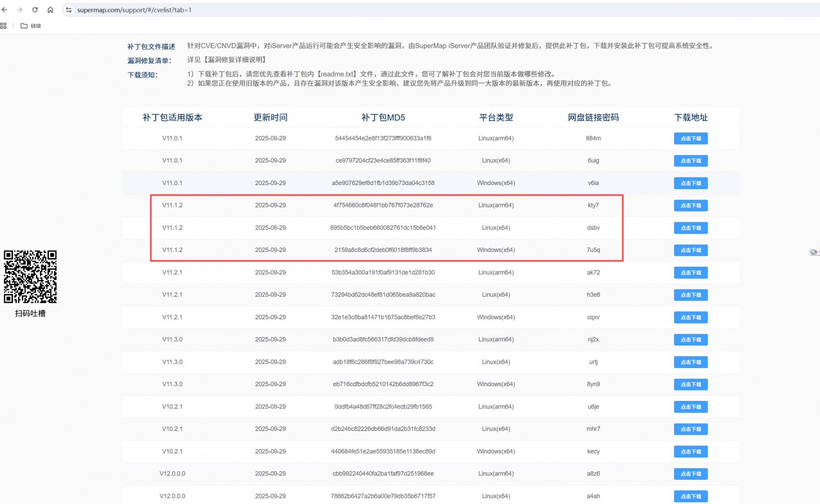Reload the current page
820x504 pixels.
[x=35, y=9]
